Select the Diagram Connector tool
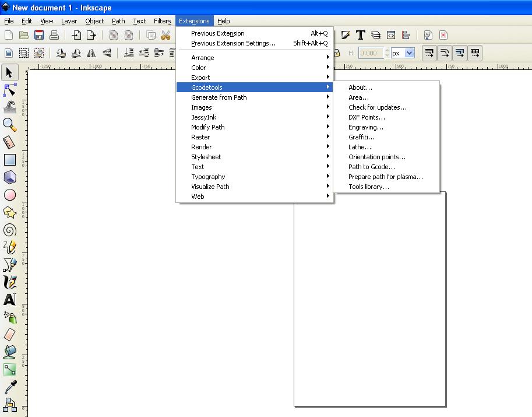This screenshot has width=532, height=417. pyautogui.click(x=9, y=404)
